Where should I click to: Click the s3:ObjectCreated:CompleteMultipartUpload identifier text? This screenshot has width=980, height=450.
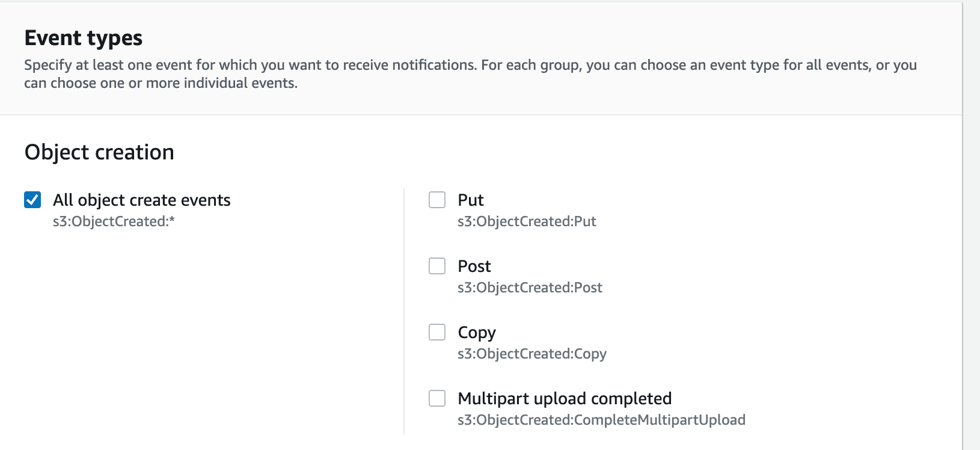pos(601,420)
